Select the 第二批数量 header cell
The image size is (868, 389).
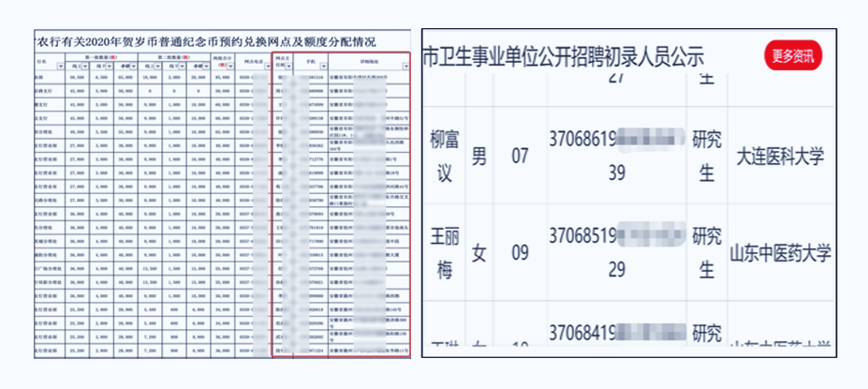pos(174,57)
